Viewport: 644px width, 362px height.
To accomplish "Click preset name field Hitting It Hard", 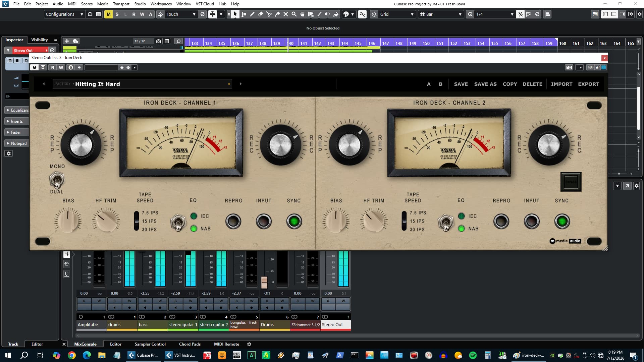I will click(142, 84).
